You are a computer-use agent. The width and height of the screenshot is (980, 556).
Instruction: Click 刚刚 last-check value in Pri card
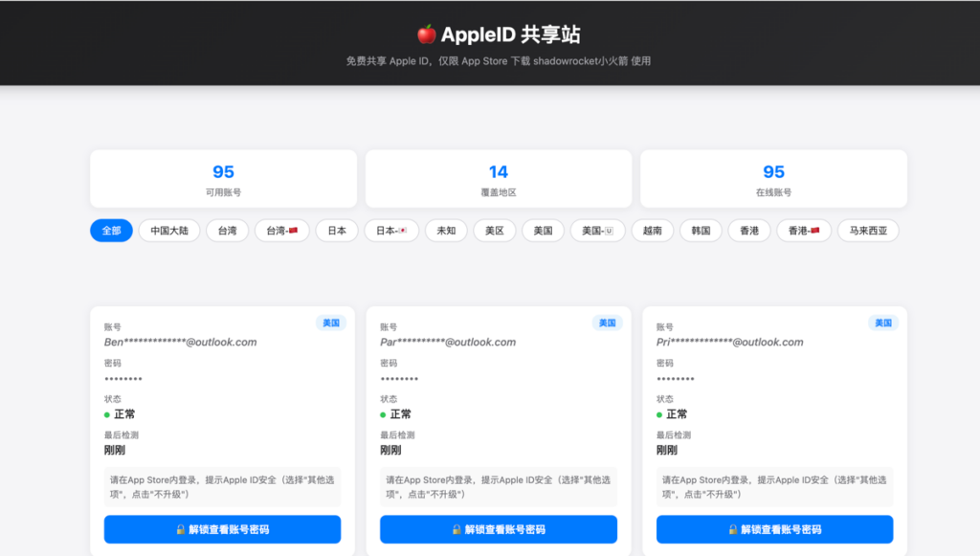[667, 450]
